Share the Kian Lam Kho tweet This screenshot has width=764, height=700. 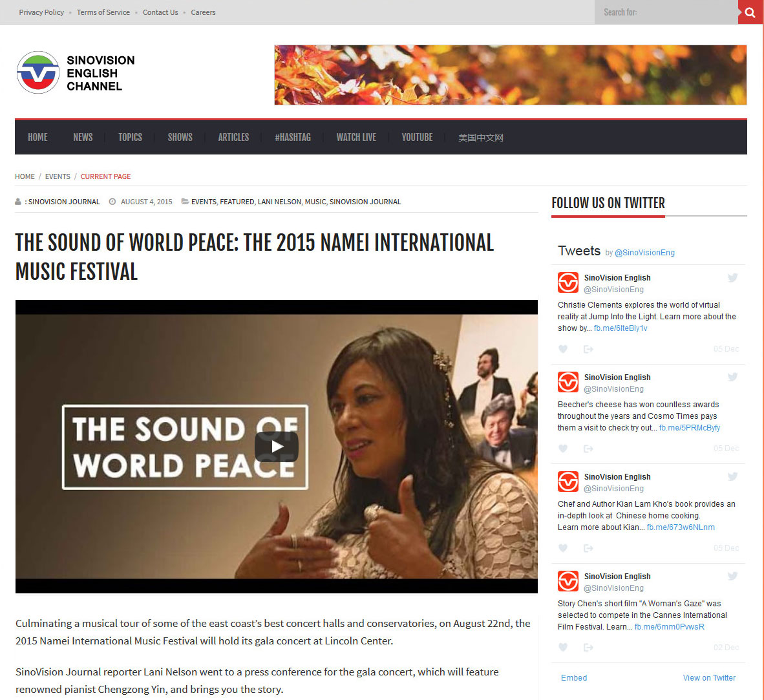(x=588, y=548)
